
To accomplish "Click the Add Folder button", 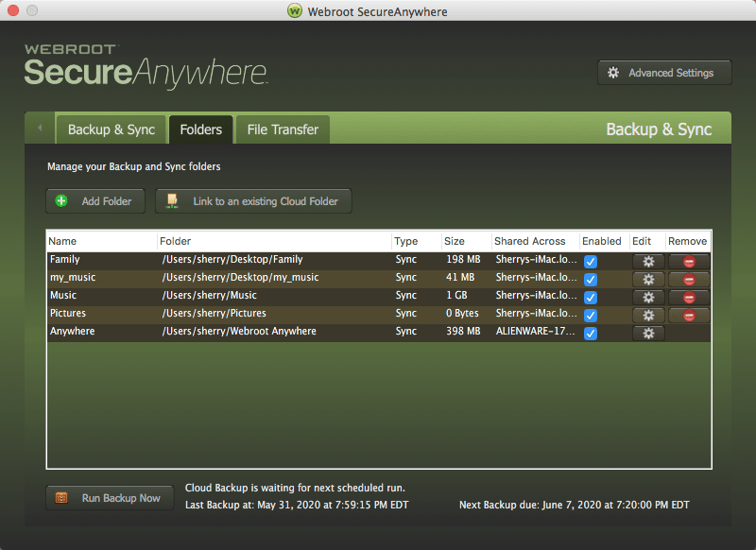I will tap(95, 201).
